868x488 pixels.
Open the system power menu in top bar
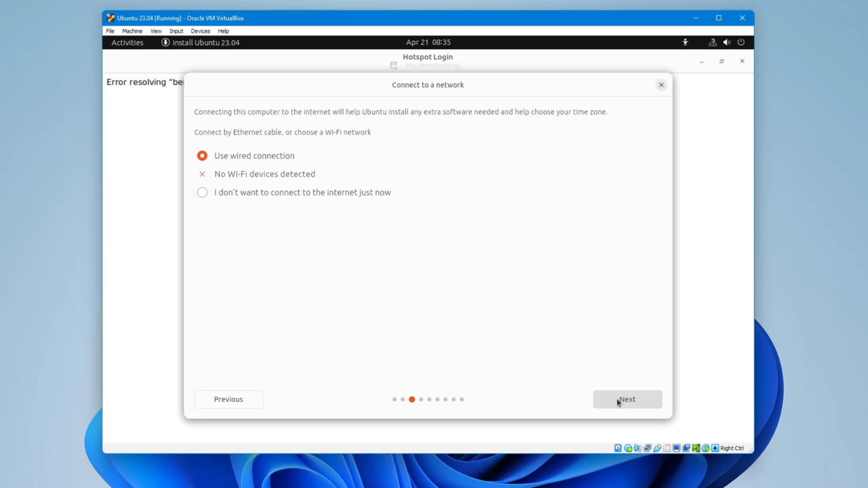tap(741, 42)
